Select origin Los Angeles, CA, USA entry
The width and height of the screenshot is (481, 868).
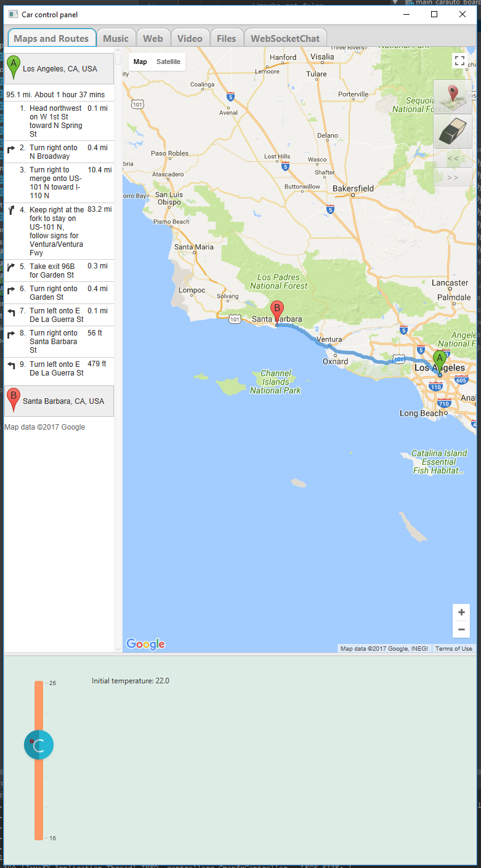point(59,68)
